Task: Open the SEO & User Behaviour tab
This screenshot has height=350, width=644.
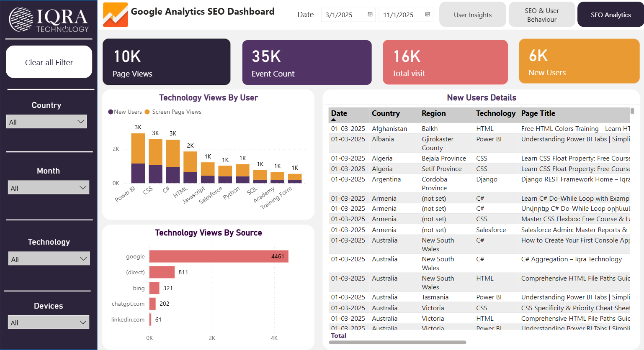Action: coord(542,15)
